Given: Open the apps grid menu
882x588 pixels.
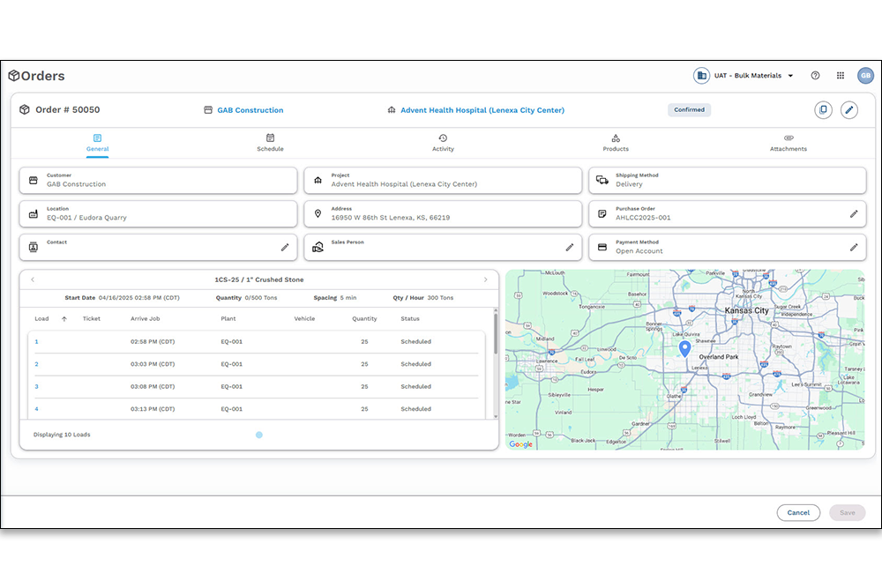Looking at the screenshot, I should coord(841,76).
